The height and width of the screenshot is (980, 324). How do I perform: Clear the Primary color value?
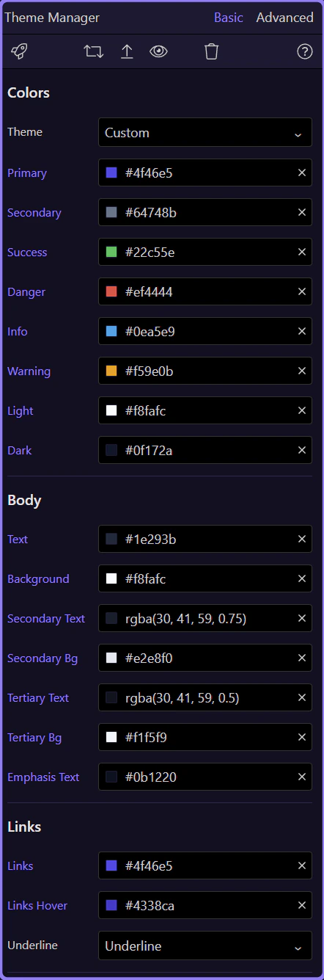301,173
